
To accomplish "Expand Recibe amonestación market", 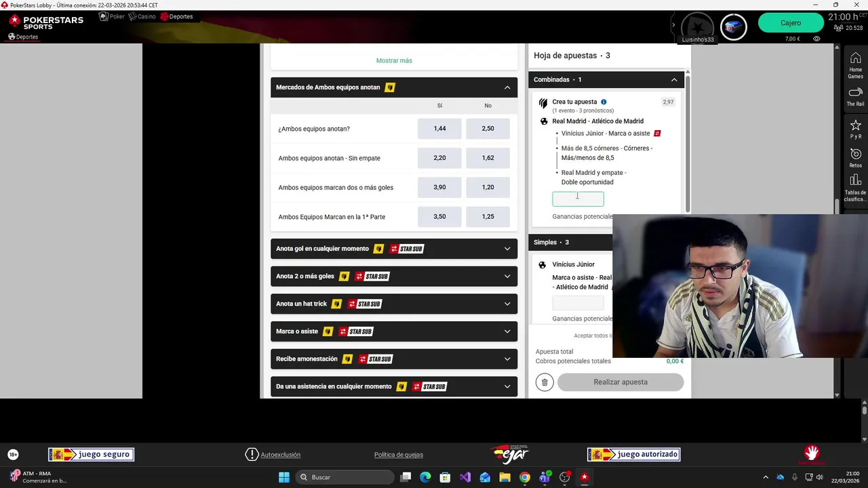I will pos(394,359).
